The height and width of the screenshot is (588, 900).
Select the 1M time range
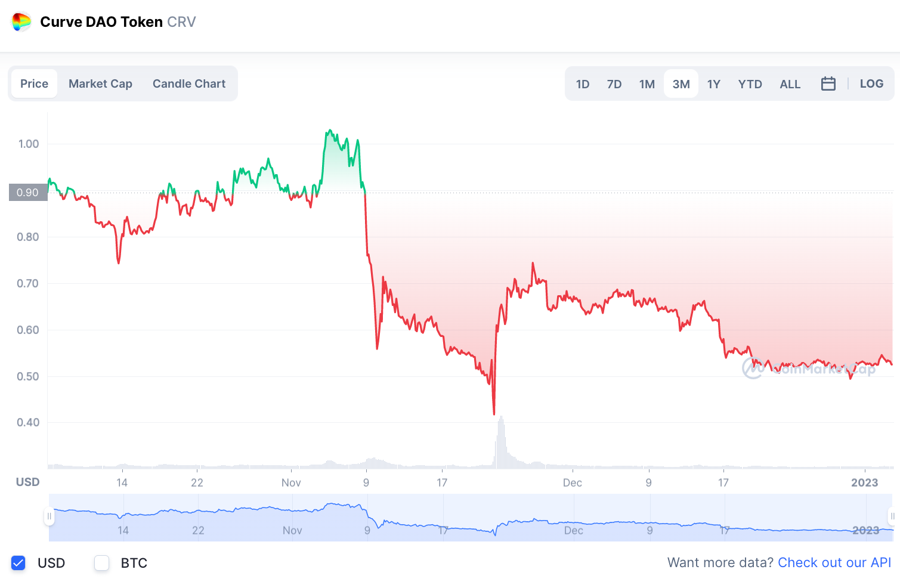click(x=647, y=84)
